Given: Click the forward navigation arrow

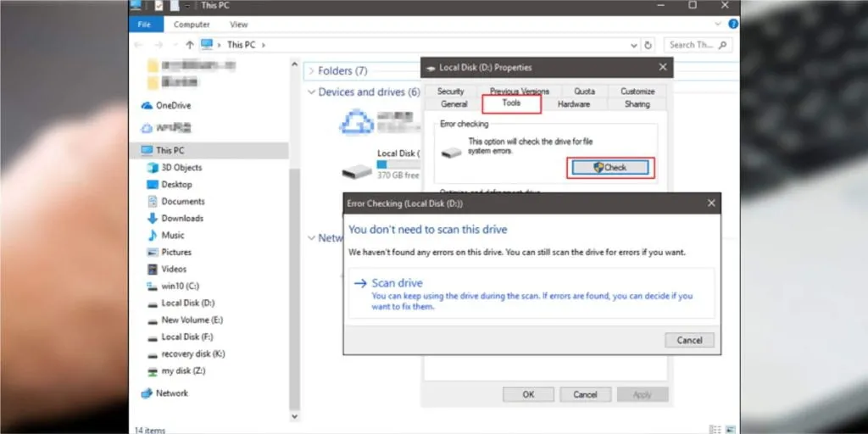Looking at the screenshot, I should click(159, 45).
